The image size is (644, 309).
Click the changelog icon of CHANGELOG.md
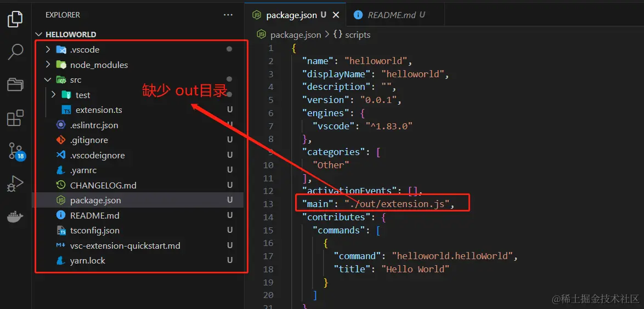[61, 185]
